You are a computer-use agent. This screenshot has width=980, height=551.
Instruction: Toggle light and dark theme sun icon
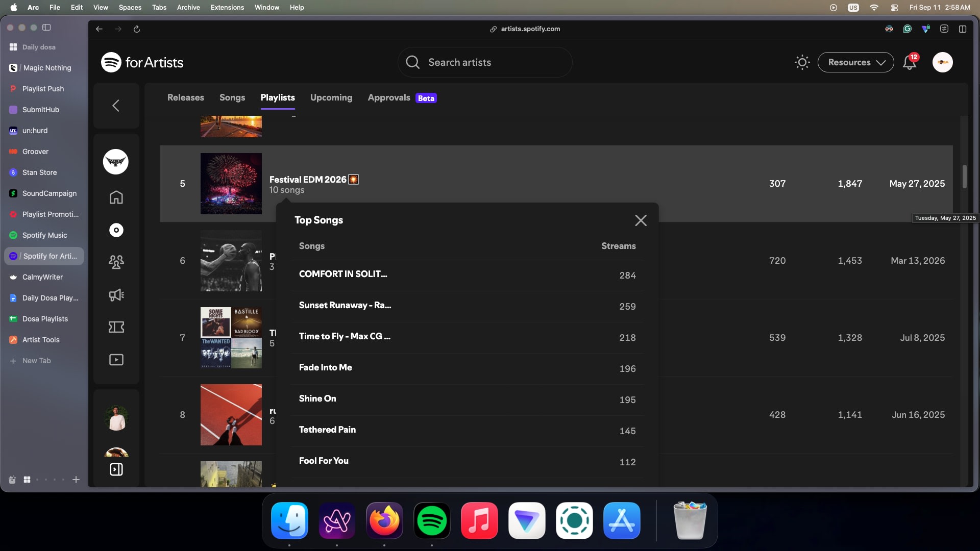coord(802,62)
